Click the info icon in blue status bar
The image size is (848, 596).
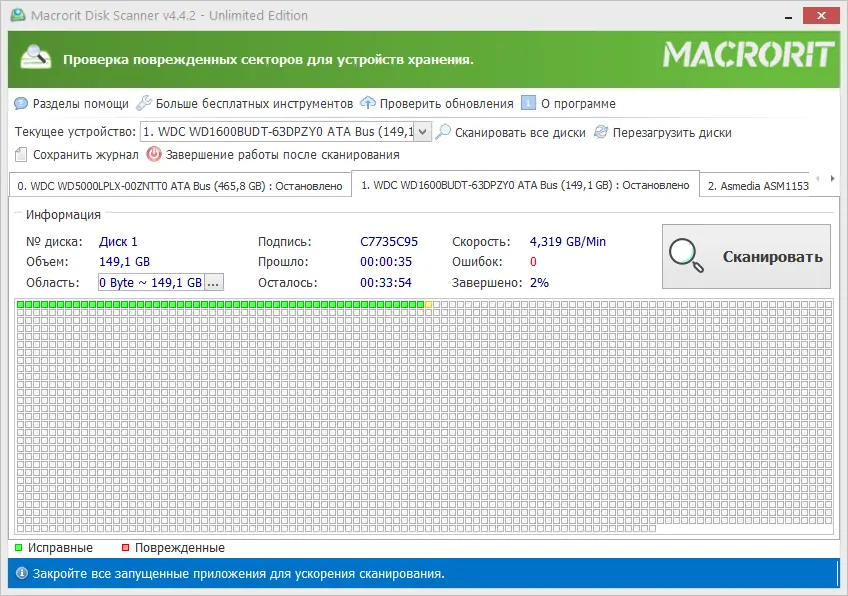tap(22, 573)
